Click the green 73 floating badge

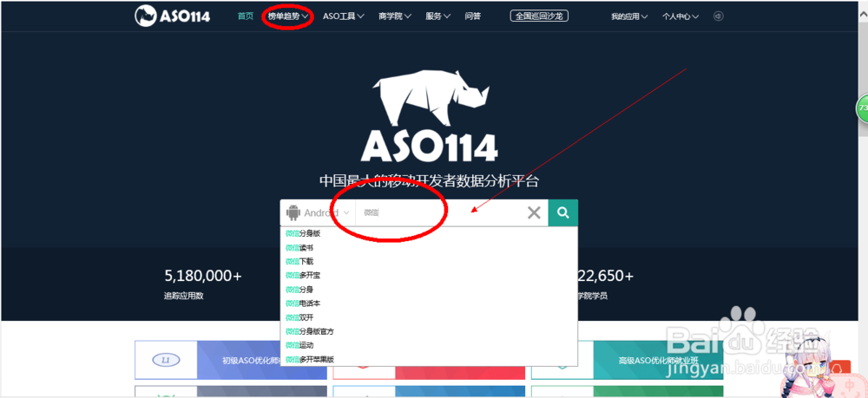tap(863, 108)
